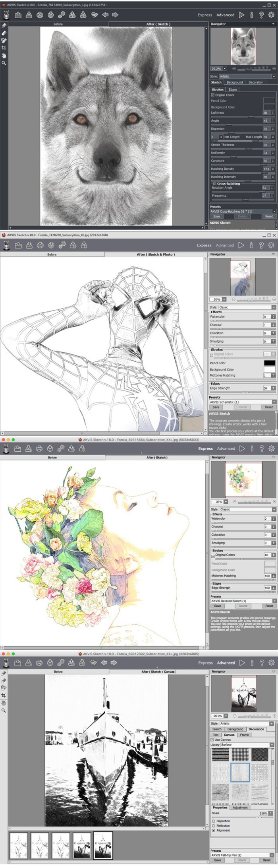
Task: Select the hand tool in the wolf window
Action: pyautogui.click(x=4, y=56)
